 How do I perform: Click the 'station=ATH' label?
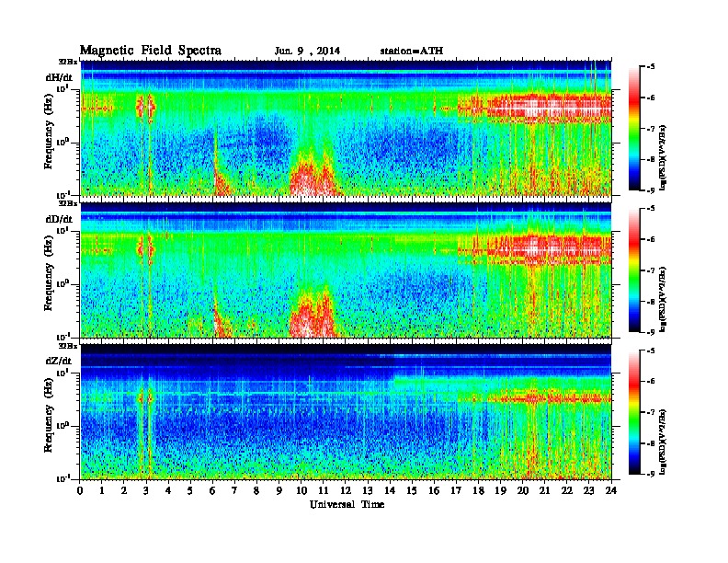point(412,51)
